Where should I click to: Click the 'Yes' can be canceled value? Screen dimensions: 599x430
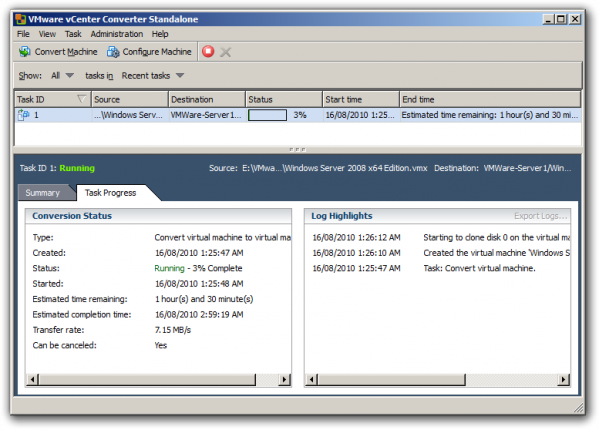click(x=161, y=346)
